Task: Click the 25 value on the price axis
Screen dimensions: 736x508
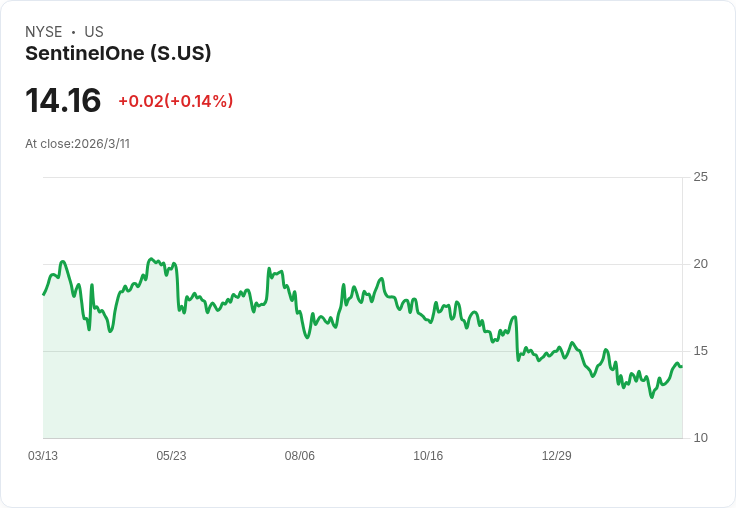Action: pyautogui.click(x=700, y=177)
